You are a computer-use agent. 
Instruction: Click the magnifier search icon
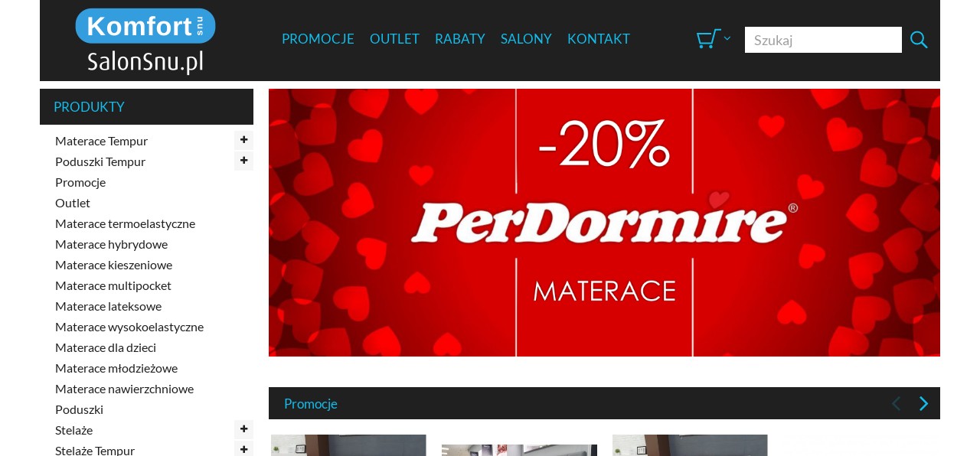pos(919,40)
